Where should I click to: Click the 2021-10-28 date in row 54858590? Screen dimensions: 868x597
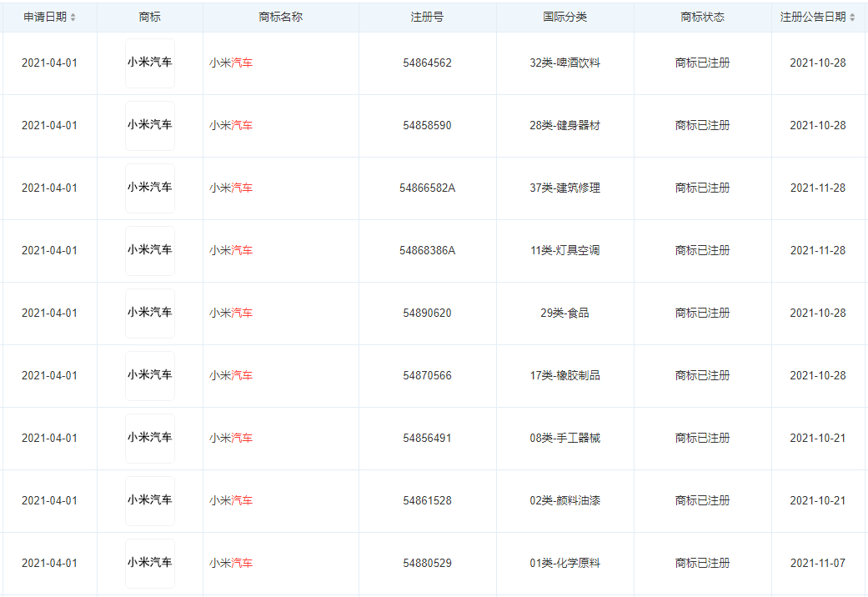pyautogui.click(x=818, y=126)
